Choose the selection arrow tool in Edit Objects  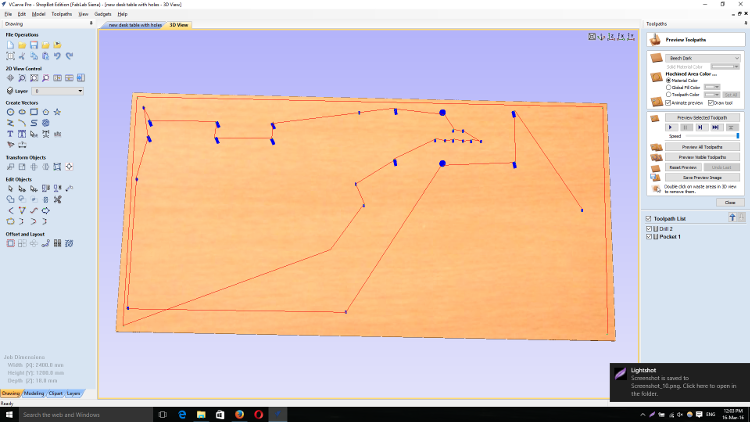coord(10,189)
